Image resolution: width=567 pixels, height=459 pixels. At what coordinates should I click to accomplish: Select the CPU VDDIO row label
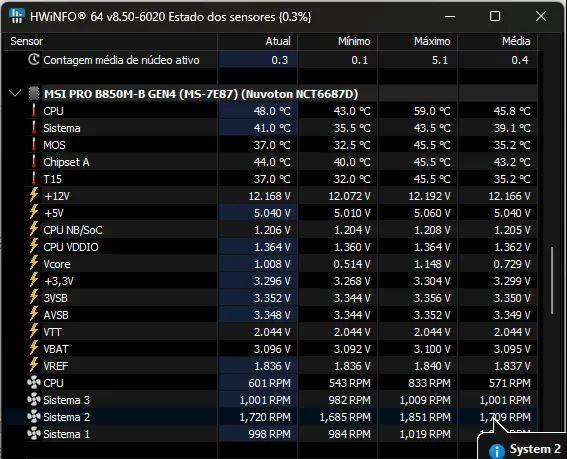[x=71, y=247]
